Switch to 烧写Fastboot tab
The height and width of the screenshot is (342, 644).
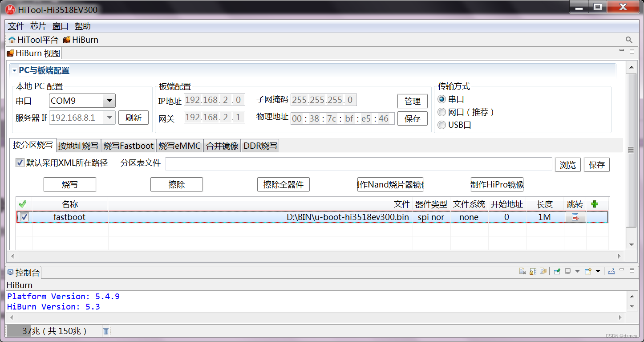[129, 146]
